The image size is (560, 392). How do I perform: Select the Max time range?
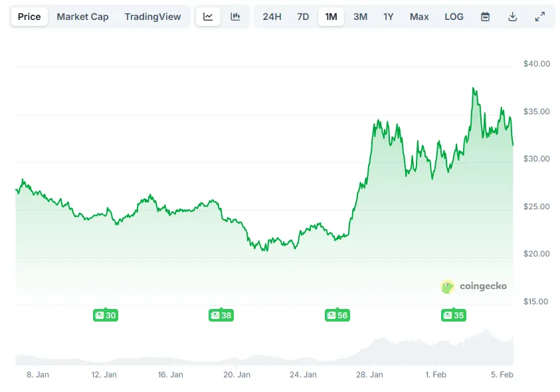point(419,17)
